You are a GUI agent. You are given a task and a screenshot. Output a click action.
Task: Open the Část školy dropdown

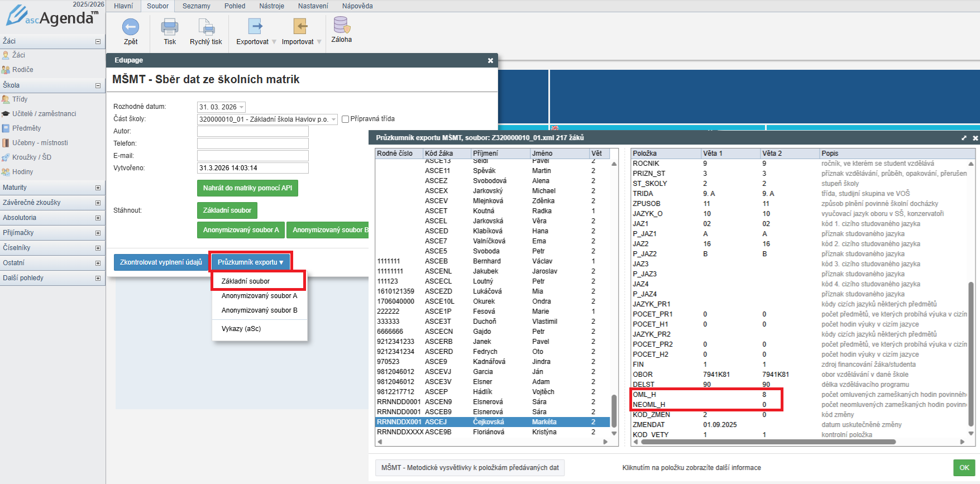click(x=333, y=119)
